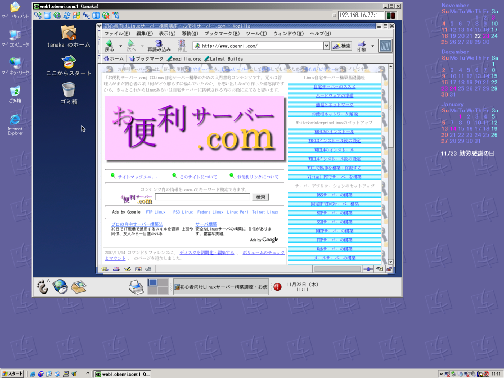504x378 pixels.
Task: Click the Reload button in the Mozilla toolbar
Action: (x=159, y=45)
